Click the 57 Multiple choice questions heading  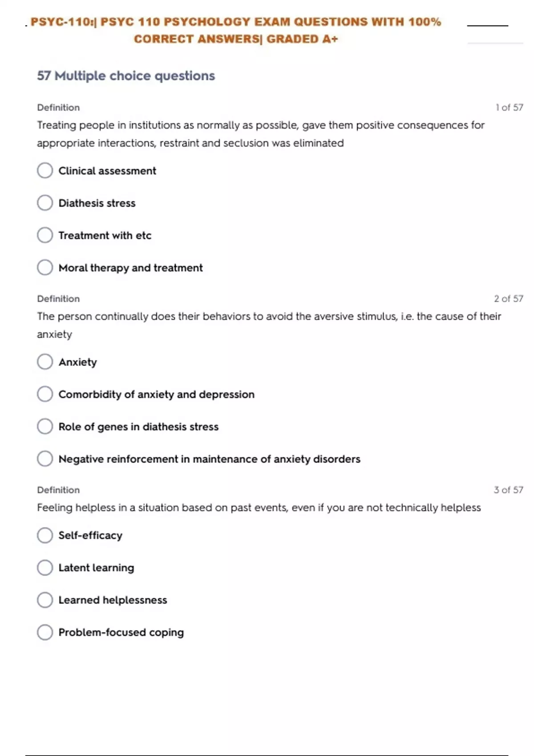pos(126,76)
